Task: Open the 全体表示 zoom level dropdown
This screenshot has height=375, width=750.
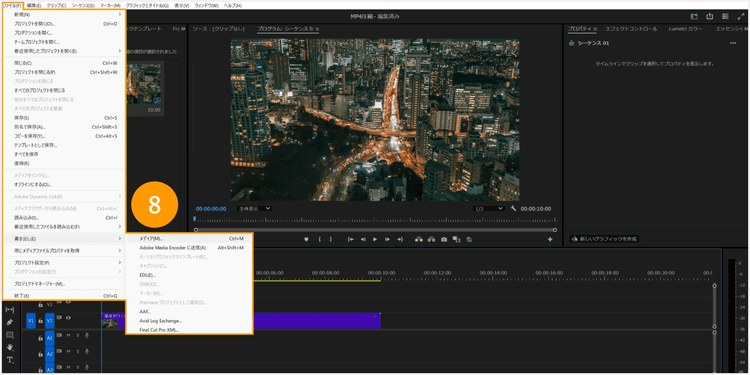Action: click(254, 209)
